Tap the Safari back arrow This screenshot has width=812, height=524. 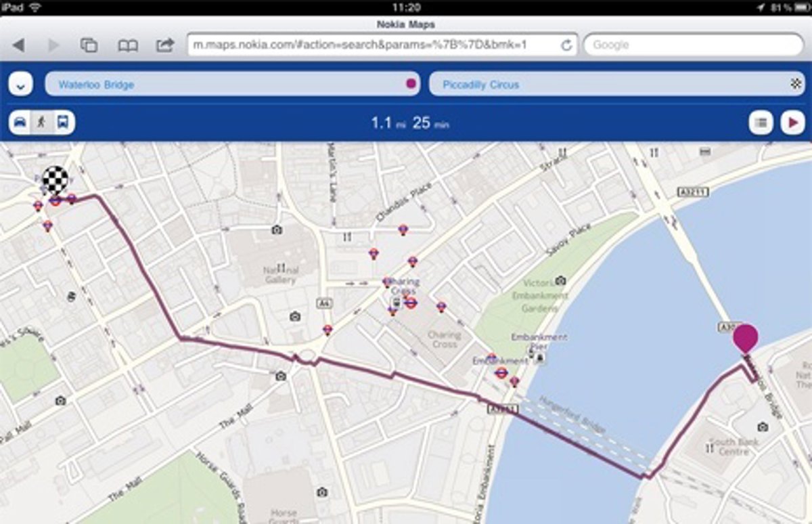18,45
